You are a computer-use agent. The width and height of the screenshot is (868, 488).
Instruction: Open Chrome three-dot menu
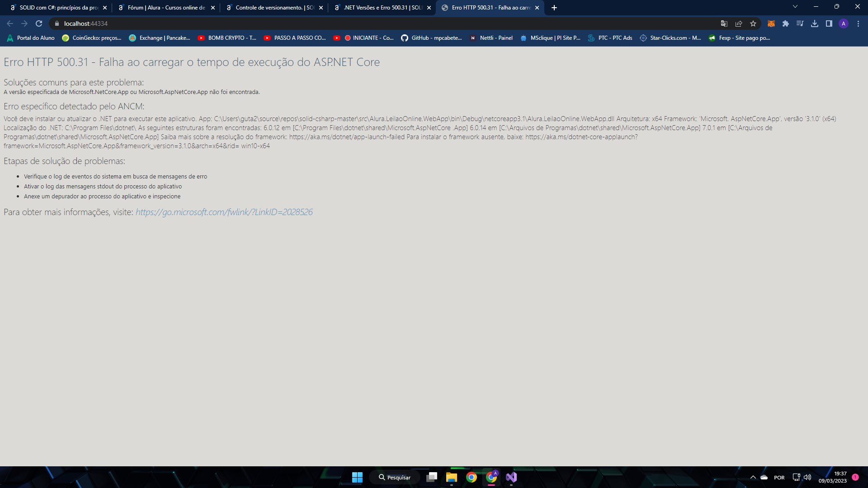858,23
